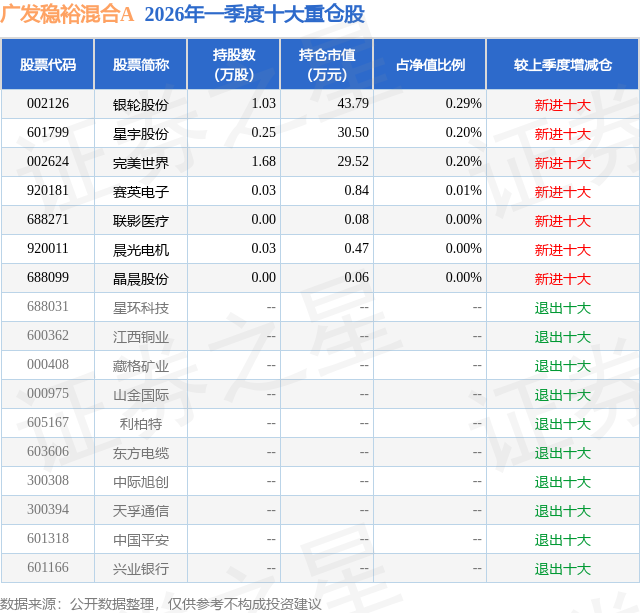The width and height of the screenshot is (640, 613).
Task: Open the 江西铜业 stock name
Action: coord(141,337)
